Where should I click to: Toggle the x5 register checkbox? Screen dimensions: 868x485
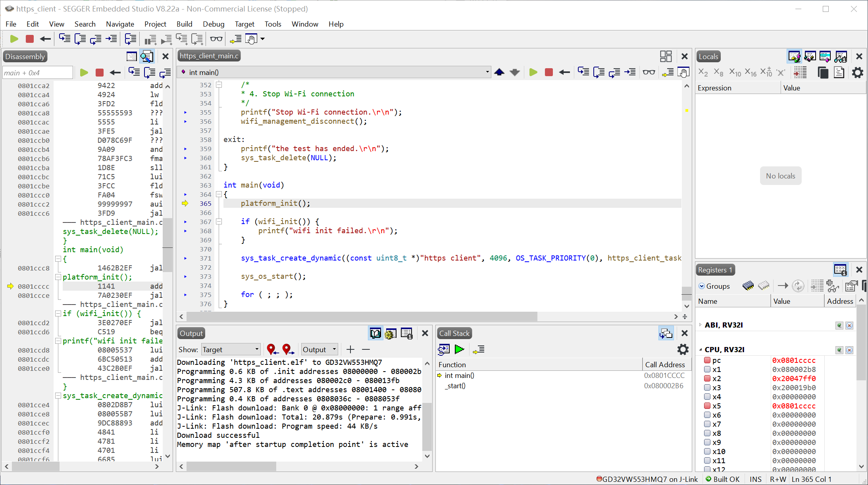[707, 406]
